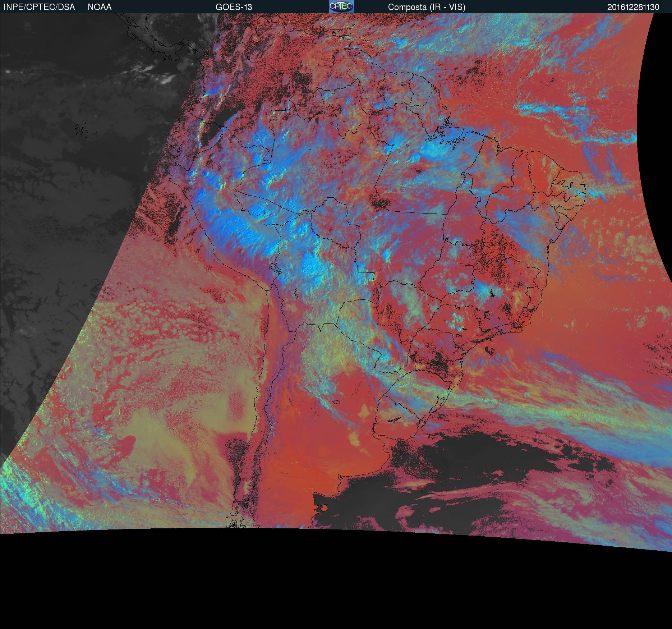Click the CPTEC logo in the header
The image size is (672, 629).
(x=341, y=6)
